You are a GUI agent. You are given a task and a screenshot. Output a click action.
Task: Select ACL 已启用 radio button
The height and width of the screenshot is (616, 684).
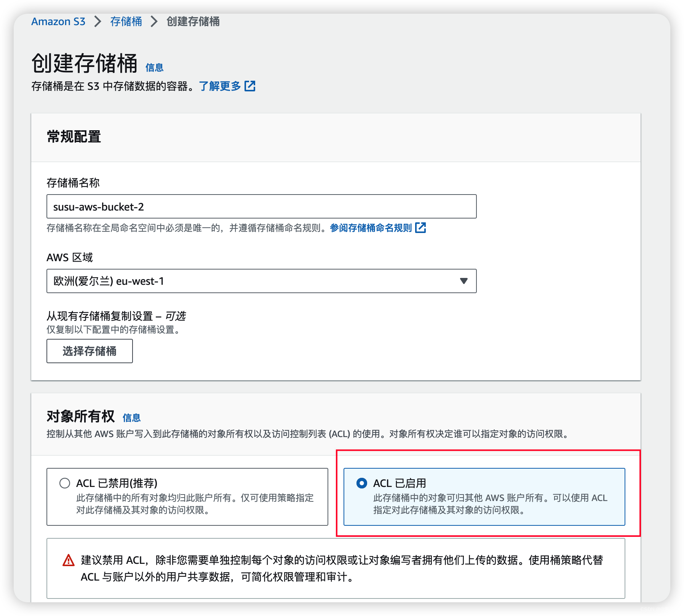(x=361, y=483)
